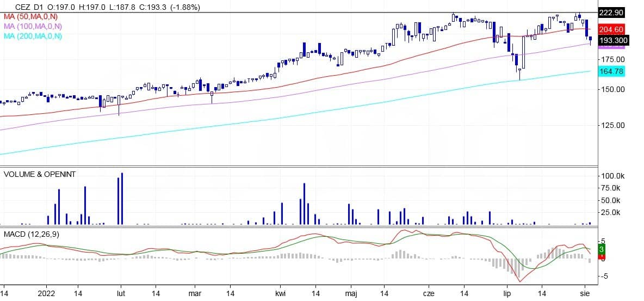Select the MA (50,MA,0,N) indicator label

coord(33,17)
